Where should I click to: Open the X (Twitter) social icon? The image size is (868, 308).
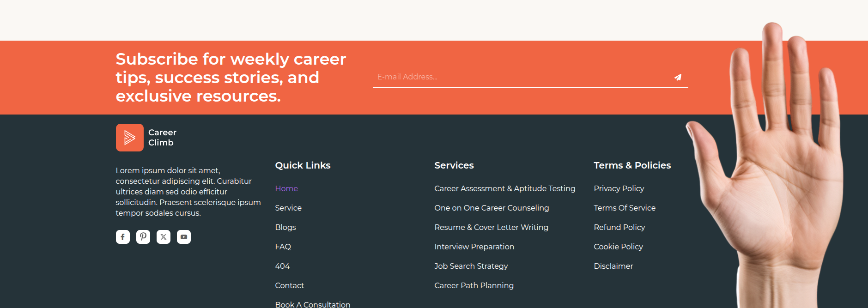(x=164, y=237)
